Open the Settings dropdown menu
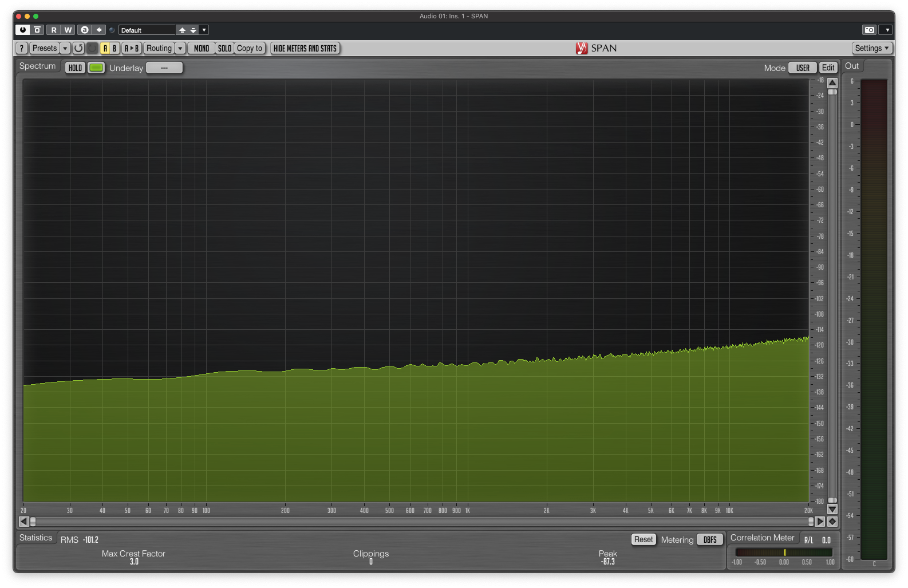The image size is (908, 588). (872, 48)
